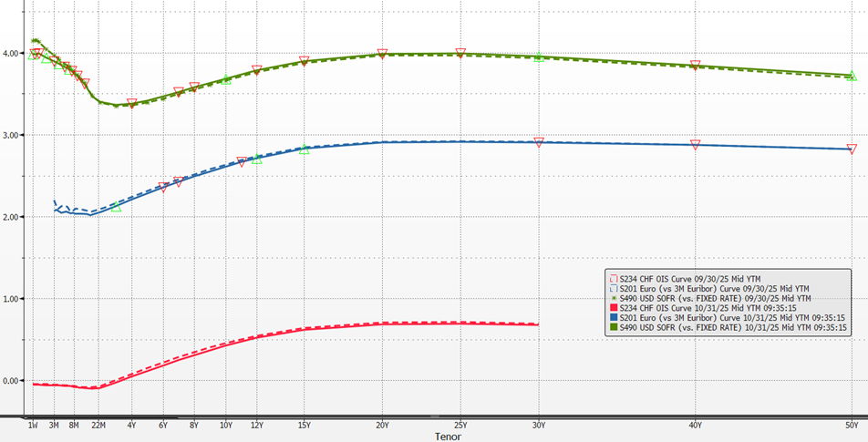This screenshot has height=442, width=868.
Task: Click the 20Y tick label on Tenor axis
Action: [x=382, y=425]
